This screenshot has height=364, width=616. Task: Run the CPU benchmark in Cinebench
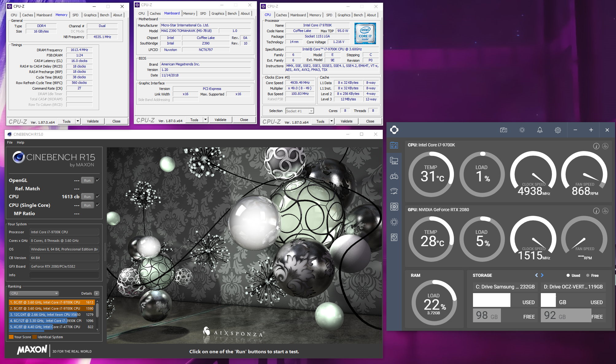[87, 197]
